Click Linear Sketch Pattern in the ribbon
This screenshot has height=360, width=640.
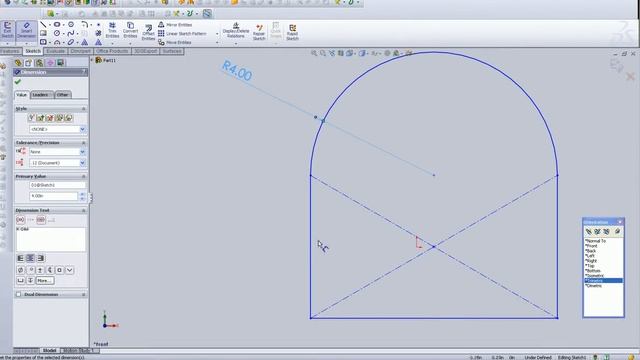click(182, 33)
